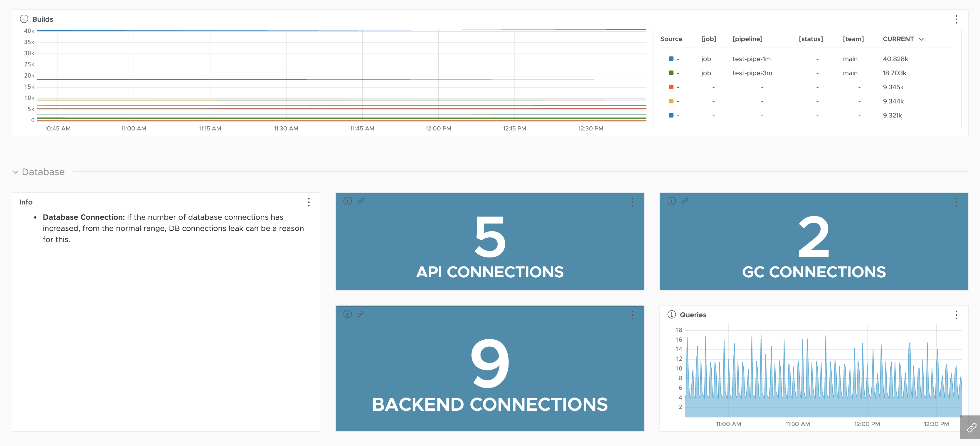Screen dimensions: 980x446
Task: Collapse the Database section
Action: [16, 172]
